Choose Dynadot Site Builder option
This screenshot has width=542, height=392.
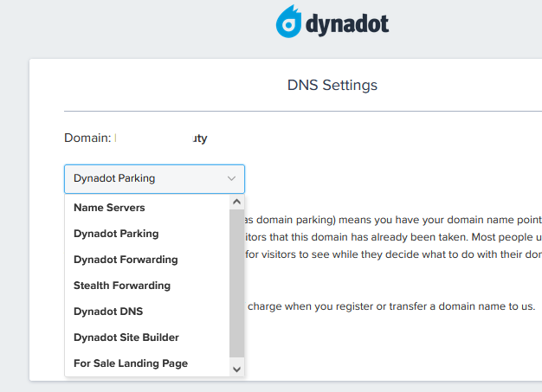point(126,337)
